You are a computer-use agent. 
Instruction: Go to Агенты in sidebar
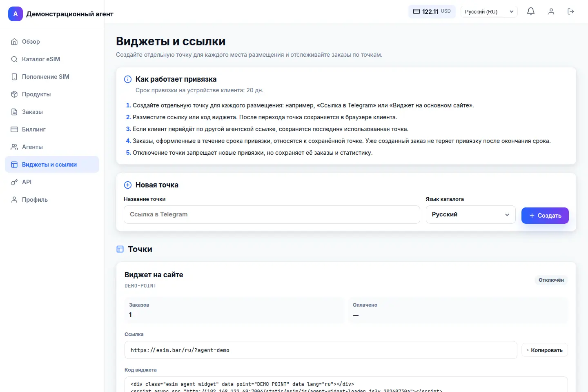[52, 147]
